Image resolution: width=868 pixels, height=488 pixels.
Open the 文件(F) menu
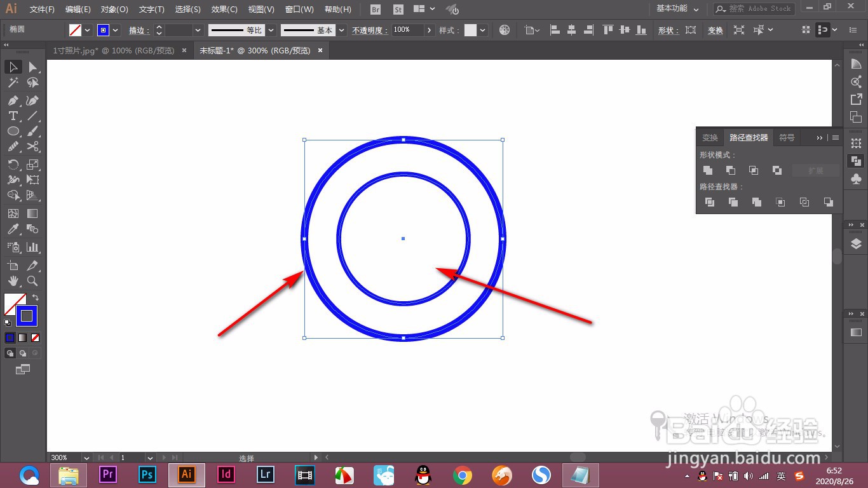[43, 10]
